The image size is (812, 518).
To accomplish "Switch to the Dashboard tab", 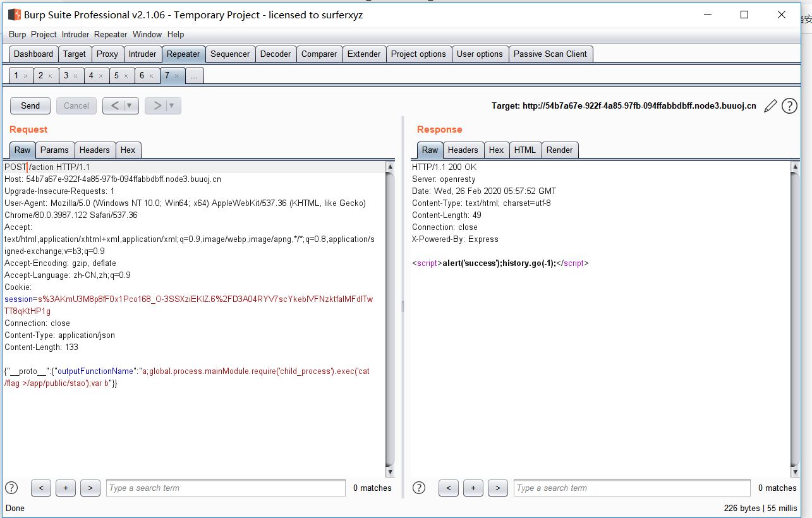I will pos(33,54).
